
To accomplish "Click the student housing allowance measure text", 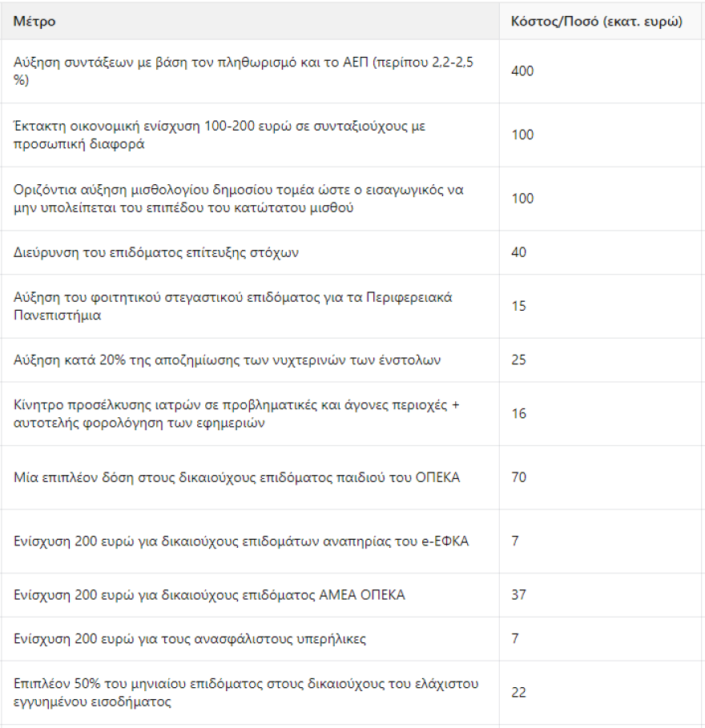I will [x=233, y=307].
